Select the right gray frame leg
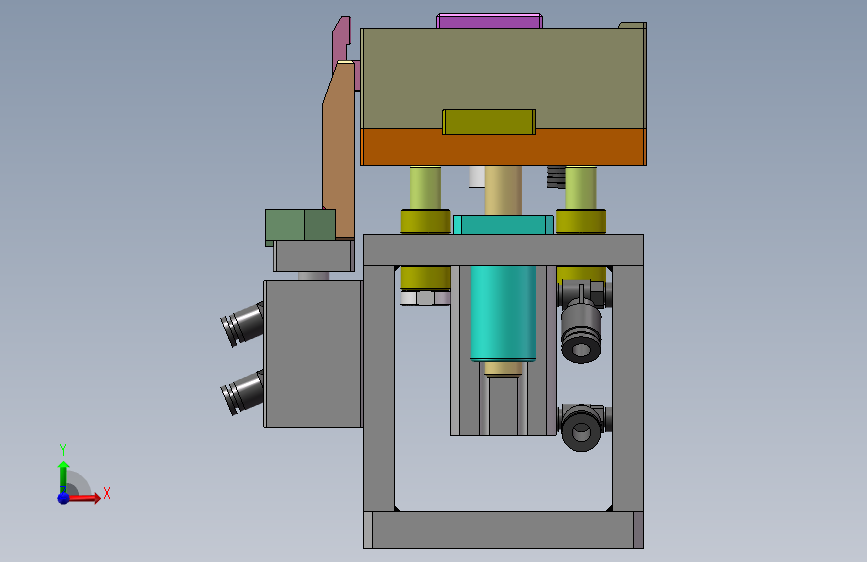867x562 pixels. pyautogui.click(x=628, y=388)
